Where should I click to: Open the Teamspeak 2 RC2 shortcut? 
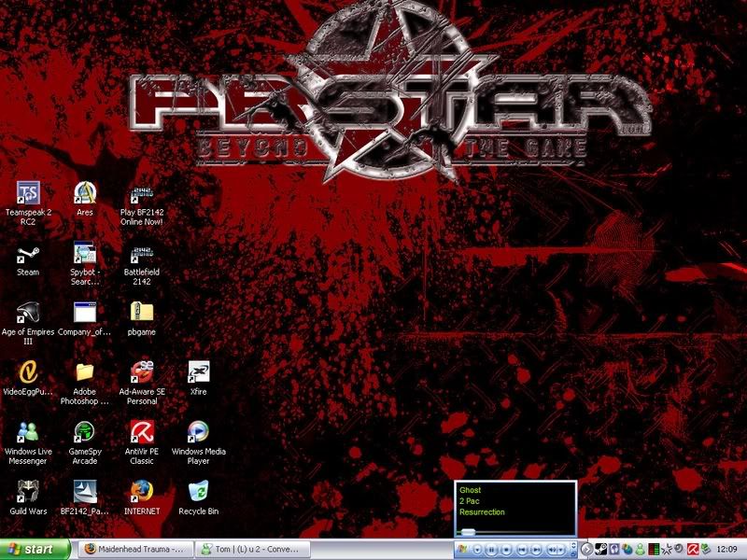coord(28,203)
